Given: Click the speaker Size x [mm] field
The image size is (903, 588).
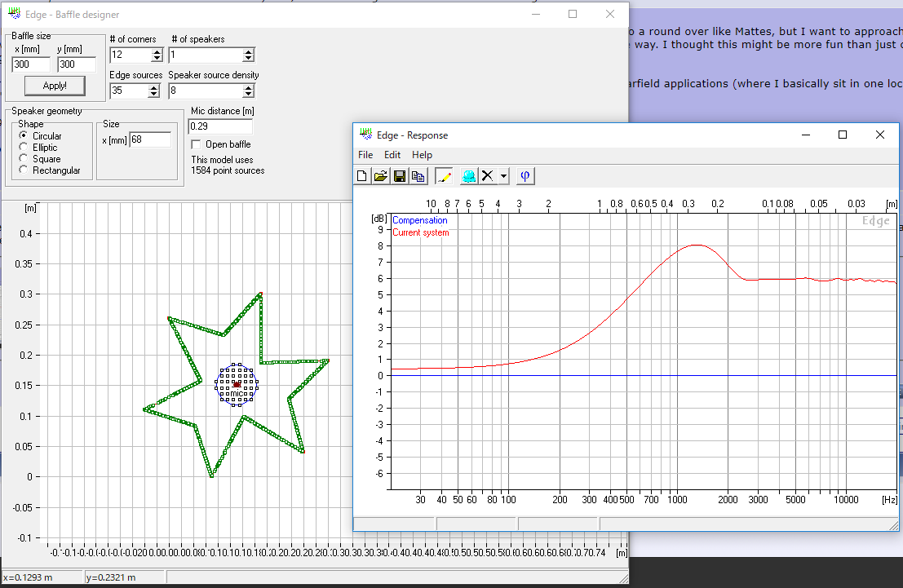Looking at the screenshot, I should (150, 139).
